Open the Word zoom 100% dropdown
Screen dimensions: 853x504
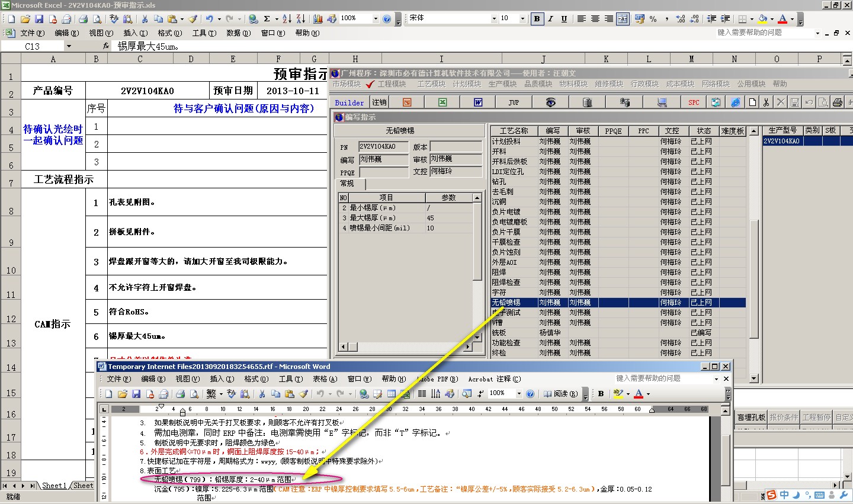coord(519,394)
